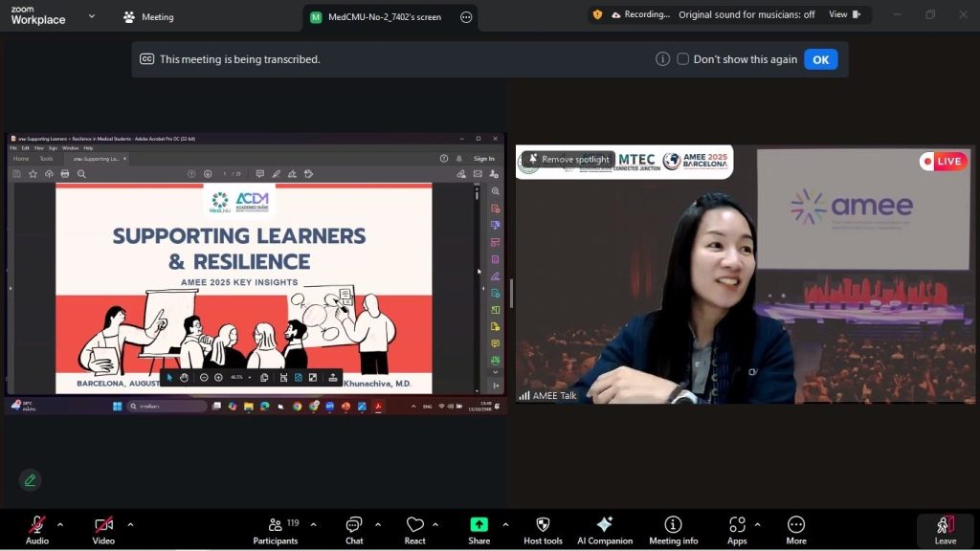The image size is (980, 551).
Task: Click the React heart icon
Action: (414, 529)
